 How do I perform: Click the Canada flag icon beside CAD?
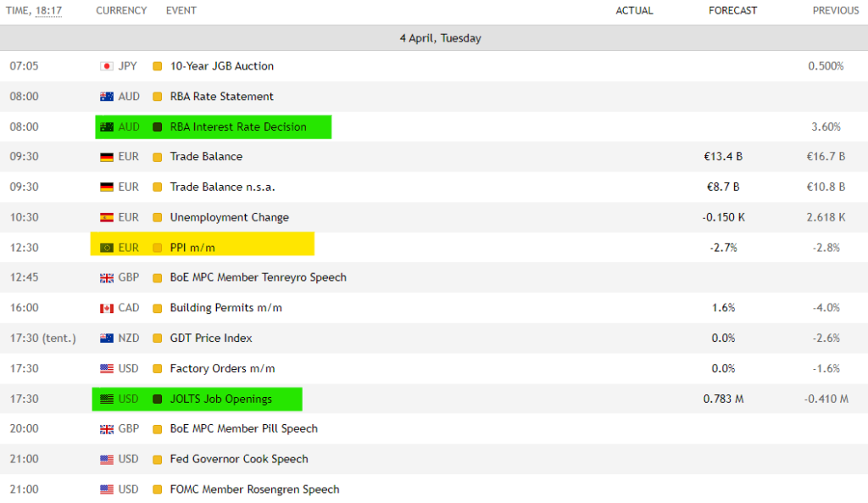(106, 308)
